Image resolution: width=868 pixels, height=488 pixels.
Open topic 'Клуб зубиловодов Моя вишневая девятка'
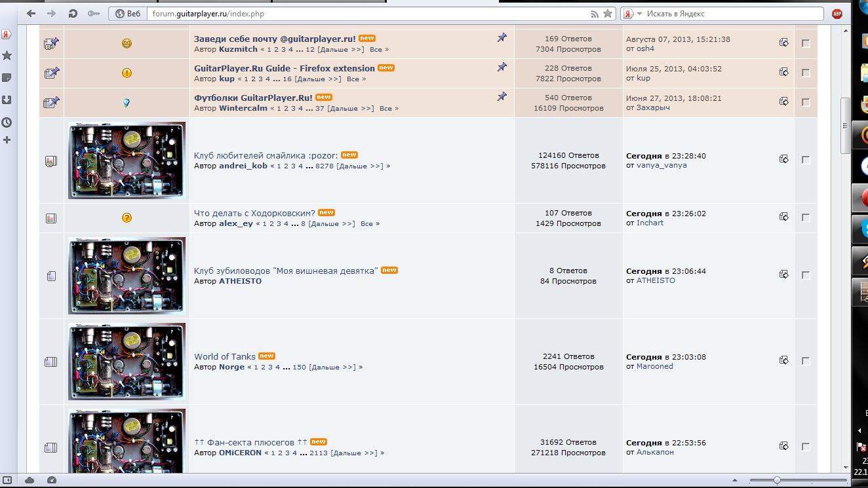click(x=286, y=271)
